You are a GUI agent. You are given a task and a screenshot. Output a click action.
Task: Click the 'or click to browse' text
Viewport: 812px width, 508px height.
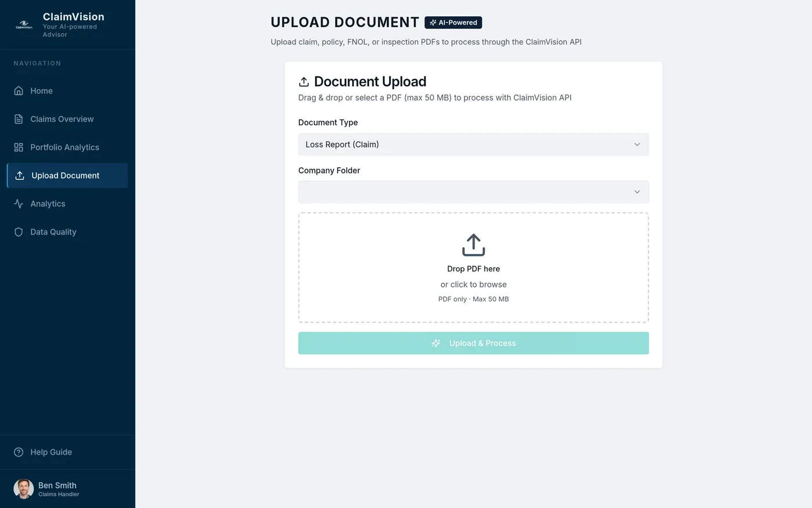[473, 285]
